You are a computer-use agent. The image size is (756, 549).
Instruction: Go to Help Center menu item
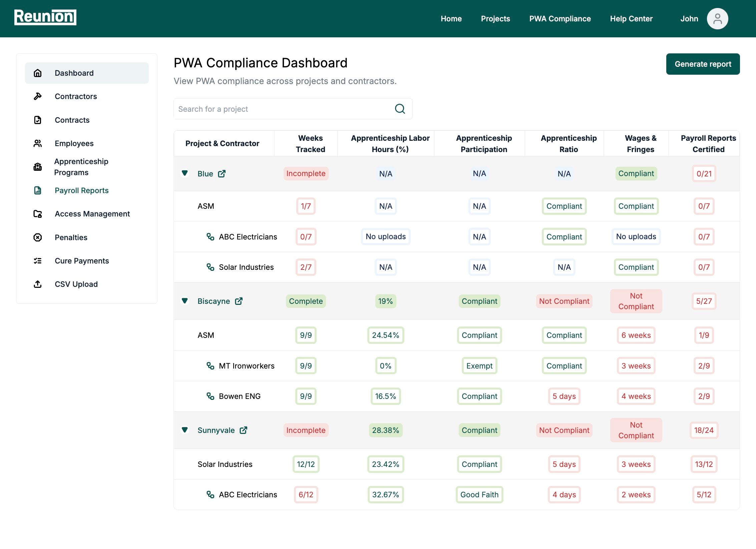click(631, 19)
